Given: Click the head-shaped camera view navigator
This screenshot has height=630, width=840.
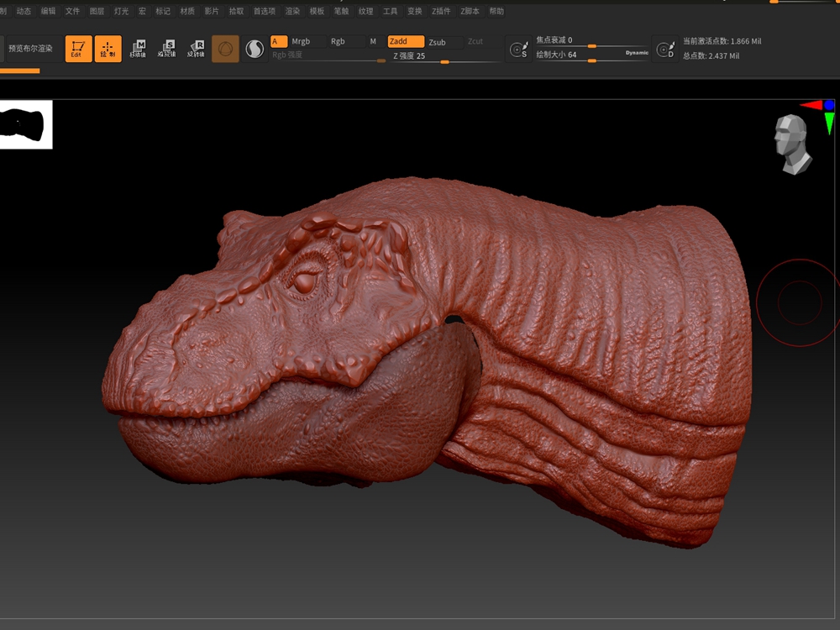Looking at the screenshot, I should [x=791, y=144].
